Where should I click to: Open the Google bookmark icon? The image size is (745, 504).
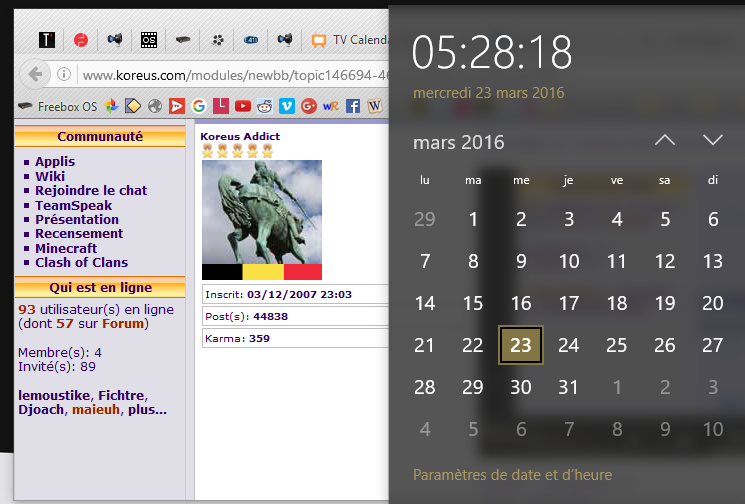point(198,105)
